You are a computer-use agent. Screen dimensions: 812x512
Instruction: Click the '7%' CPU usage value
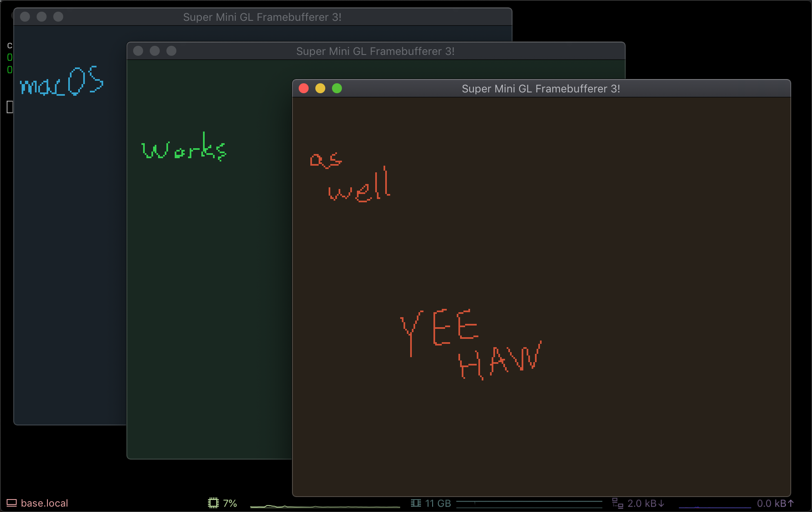pos(230,503)
